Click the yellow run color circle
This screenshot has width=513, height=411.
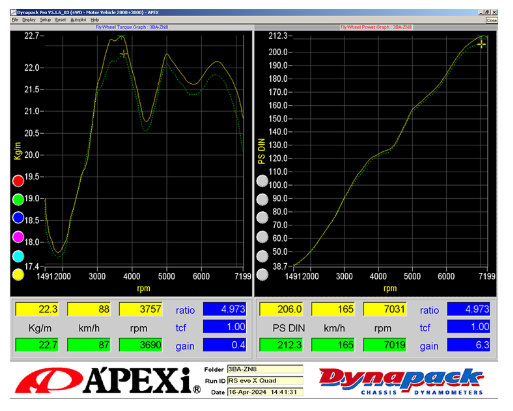[x=18, y=275]
